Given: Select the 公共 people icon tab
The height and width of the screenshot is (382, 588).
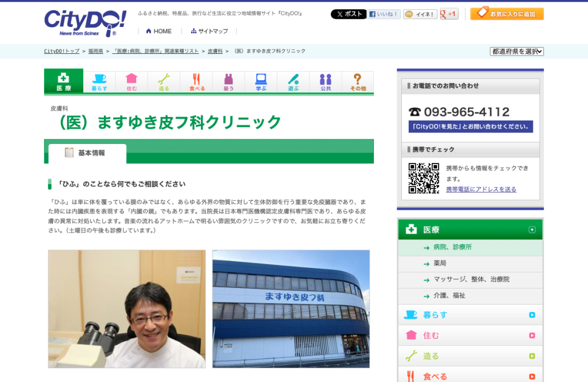Looking at the screenshot, I should [x=326, y=82].
